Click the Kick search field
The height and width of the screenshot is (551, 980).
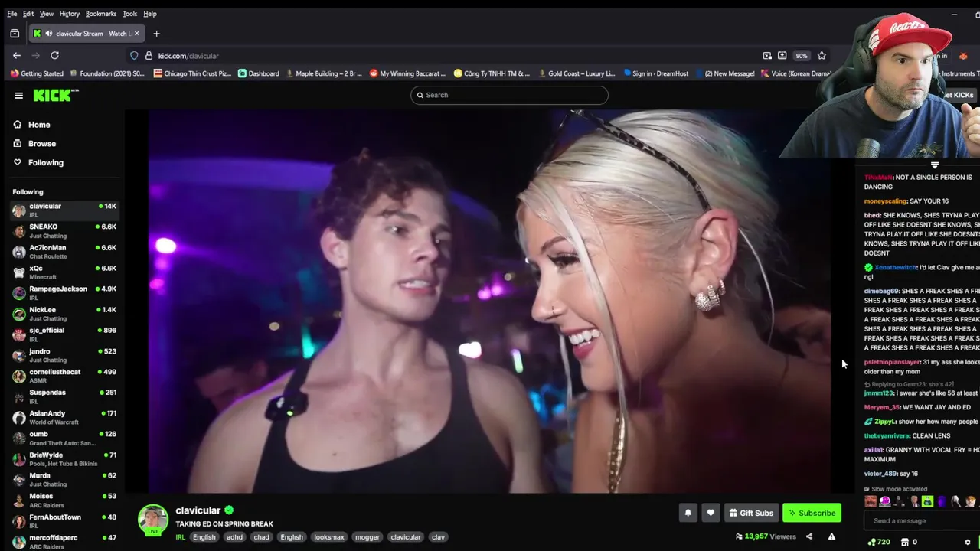coord(509,95)
